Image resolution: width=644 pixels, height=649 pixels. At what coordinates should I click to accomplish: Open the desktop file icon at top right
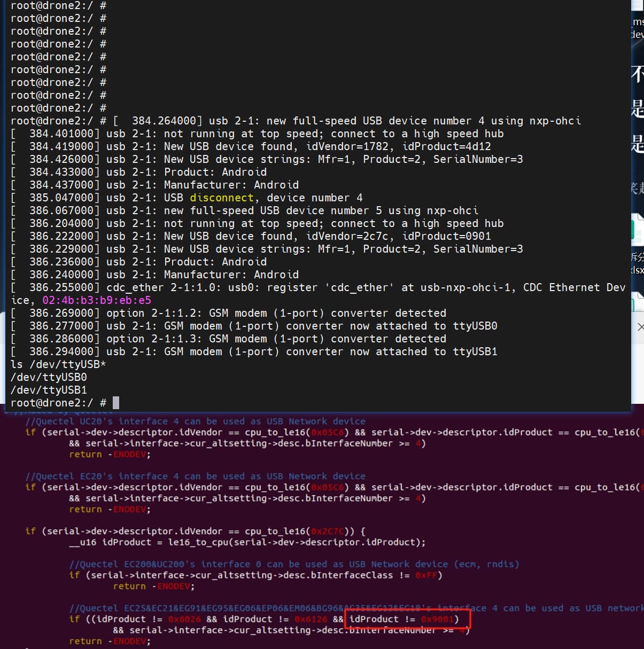tap(638, 5)
